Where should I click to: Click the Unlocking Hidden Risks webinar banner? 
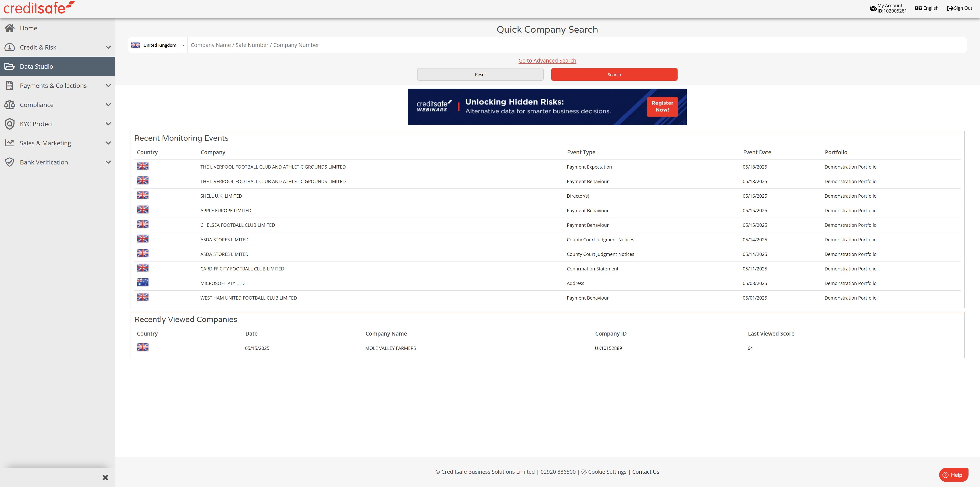point(547,106)
